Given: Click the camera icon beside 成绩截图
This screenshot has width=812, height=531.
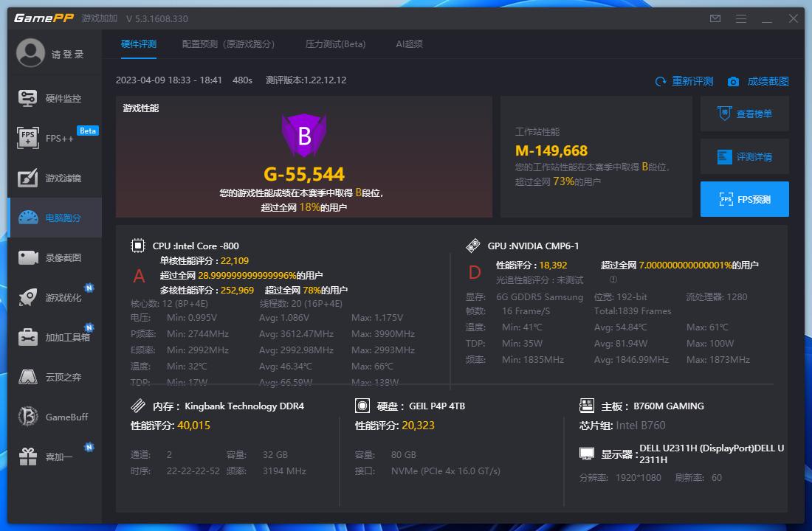Looking at the screenshot, I should point(733,82).
